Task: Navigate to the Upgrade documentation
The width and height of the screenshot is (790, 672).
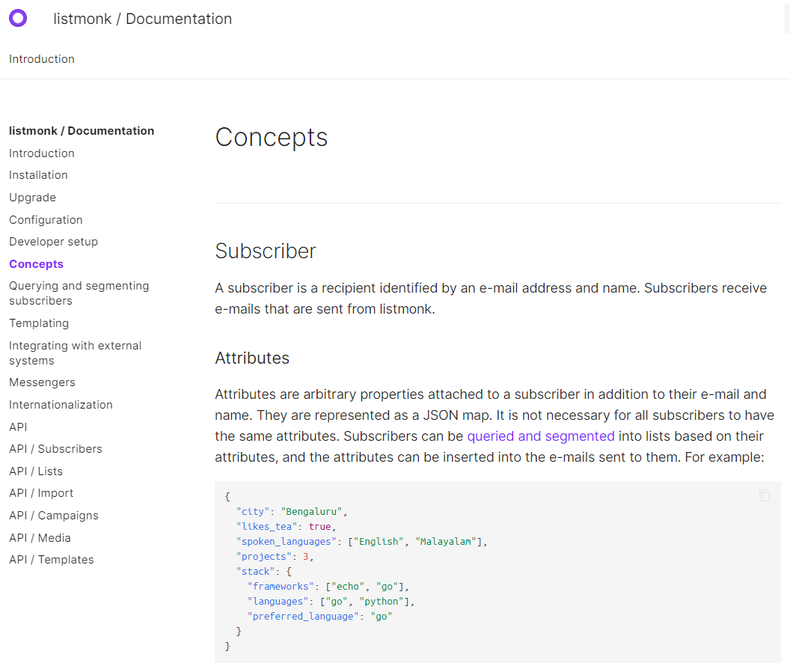Action: coord(32,197)
